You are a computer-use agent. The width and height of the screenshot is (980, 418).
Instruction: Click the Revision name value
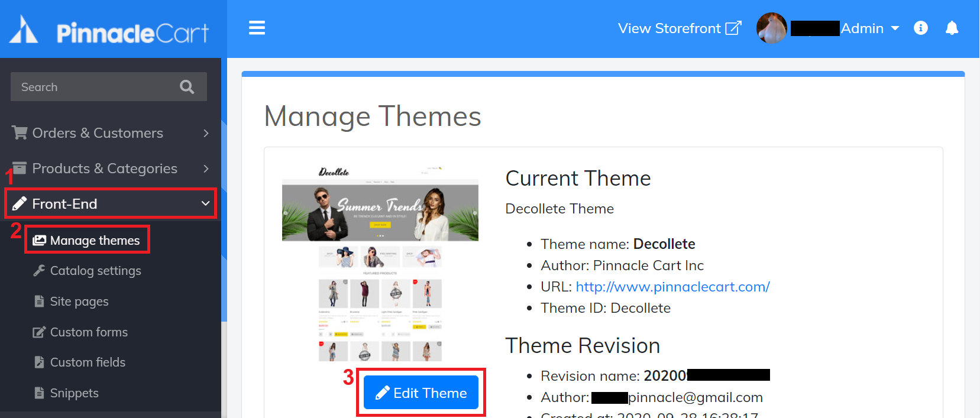pyautogui.click(x=706, y=376)
